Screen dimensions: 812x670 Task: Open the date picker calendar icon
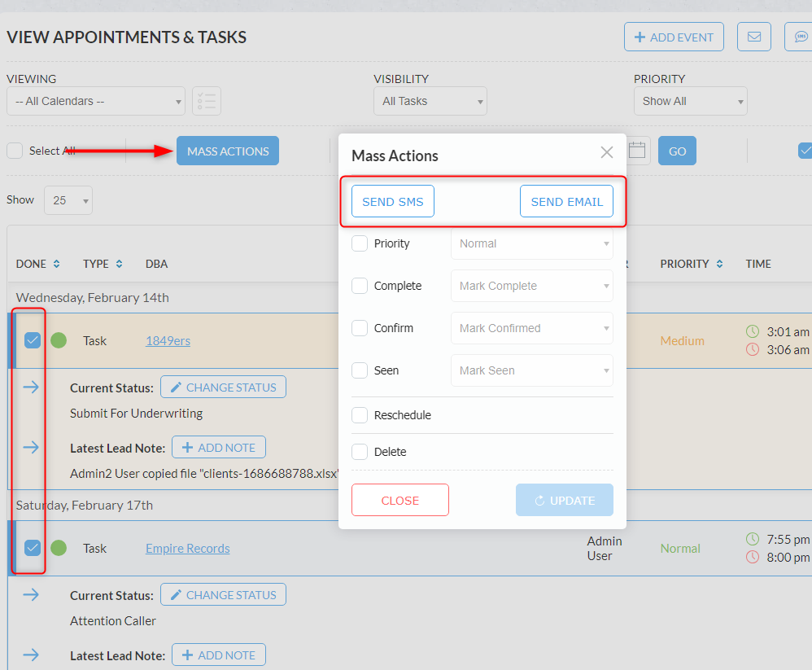637,151
